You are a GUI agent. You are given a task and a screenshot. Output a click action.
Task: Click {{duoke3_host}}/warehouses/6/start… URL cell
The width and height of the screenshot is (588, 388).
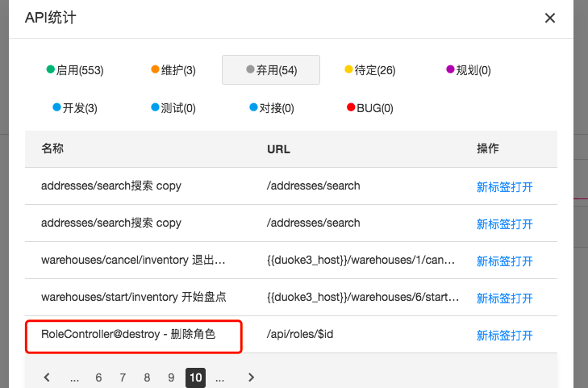click(x=363, y=297)
